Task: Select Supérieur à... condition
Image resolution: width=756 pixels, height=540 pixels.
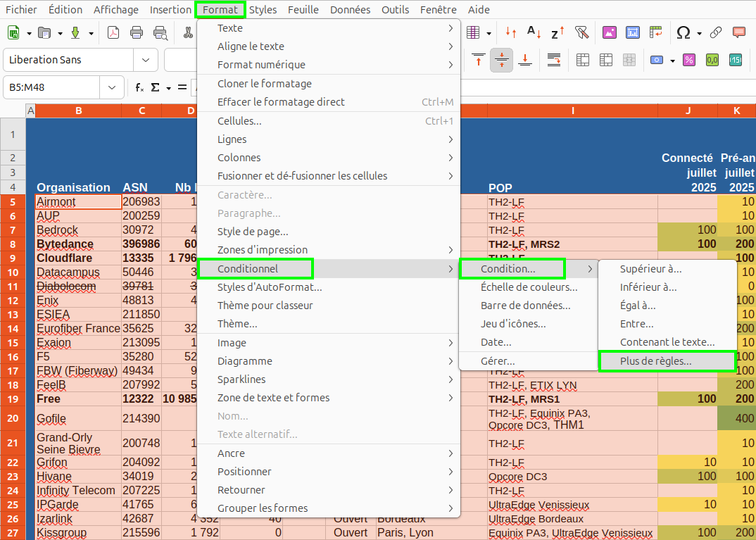Action: 667,269
